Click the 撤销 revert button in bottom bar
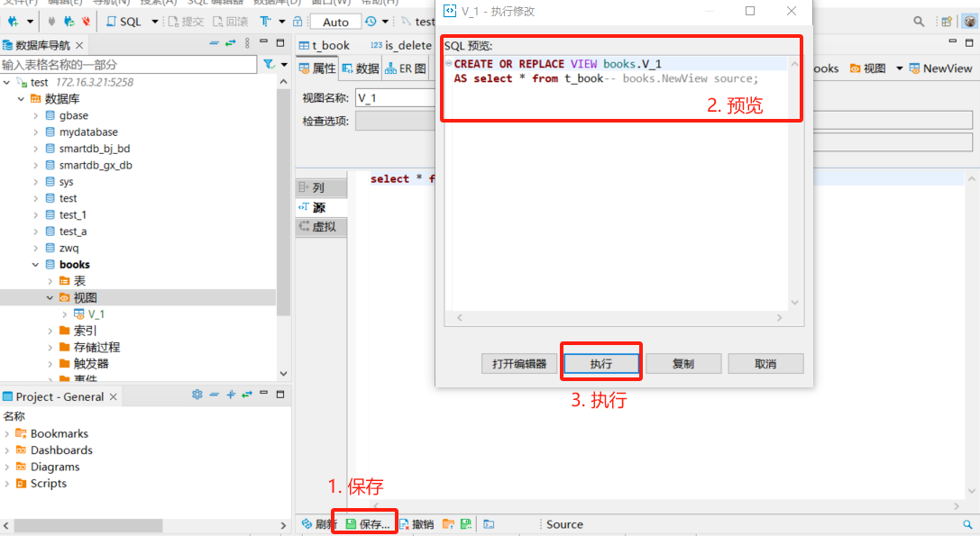Screen dimensions: 980x536 (417, 524)
